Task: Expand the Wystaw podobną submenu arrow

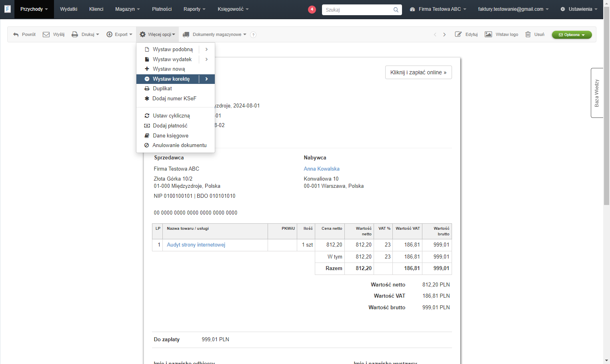Action: coord(206,49)
